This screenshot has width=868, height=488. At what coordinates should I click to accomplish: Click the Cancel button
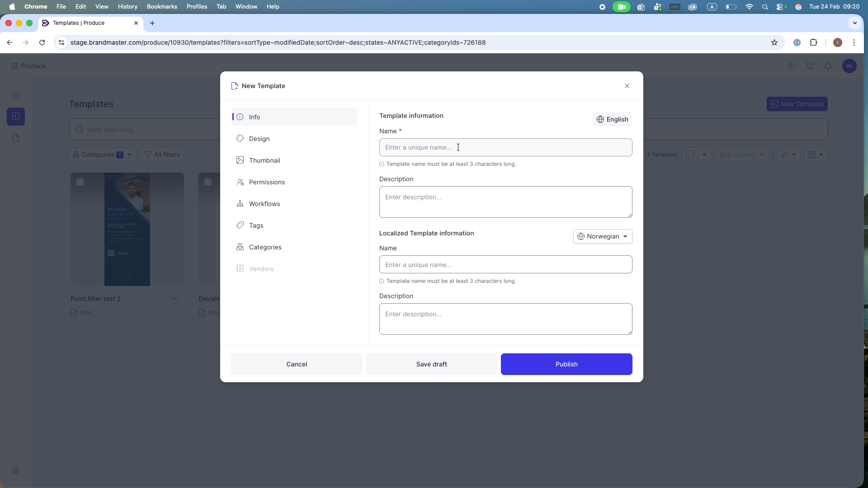click(297, 364)
